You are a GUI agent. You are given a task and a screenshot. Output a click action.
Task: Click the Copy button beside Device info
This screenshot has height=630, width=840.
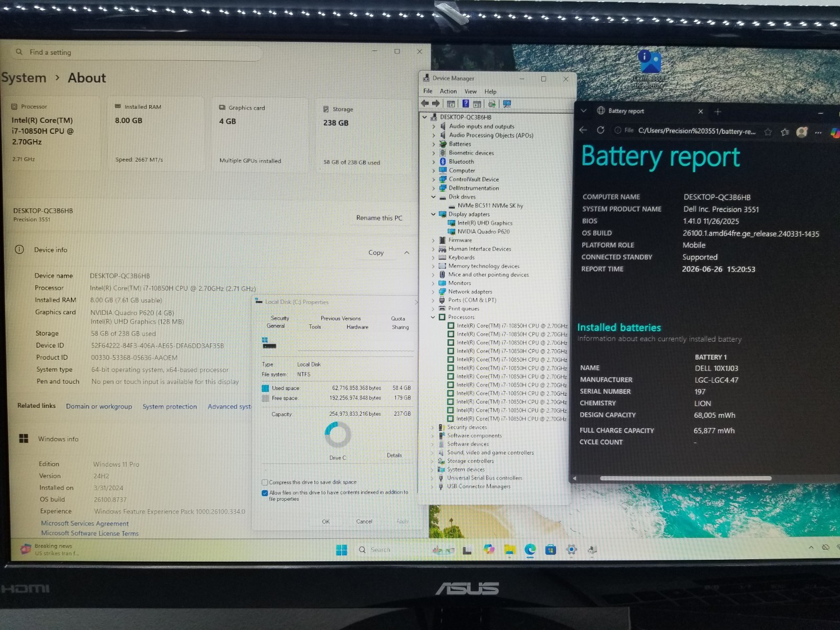point(376,253)
